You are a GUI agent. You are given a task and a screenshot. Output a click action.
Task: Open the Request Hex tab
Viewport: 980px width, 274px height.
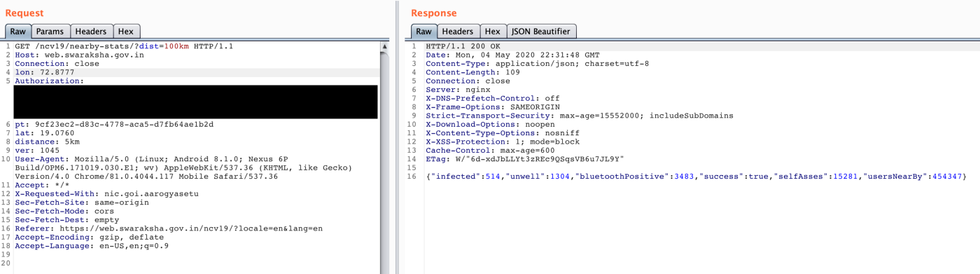pos(126,32)
